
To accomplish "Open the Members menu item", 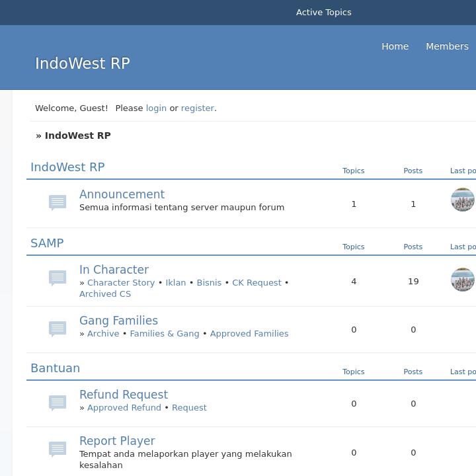I will [447, 46].
